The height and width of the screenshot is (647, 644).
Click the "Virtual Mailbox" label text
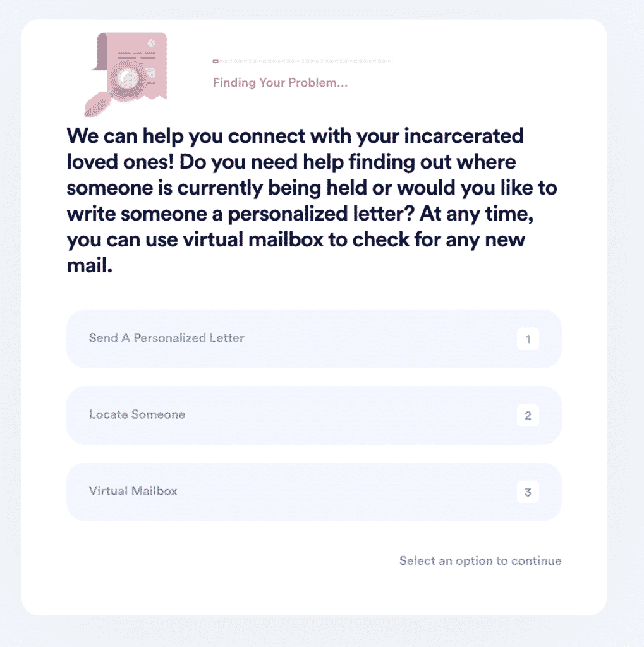point(133,491)
